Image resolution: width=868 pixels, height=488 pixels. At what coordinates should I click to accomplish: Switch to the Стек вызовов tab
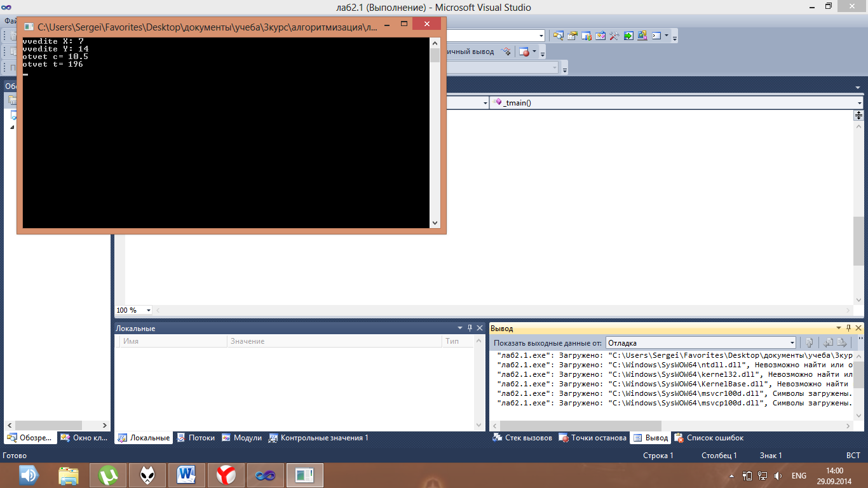pyautogui.click(x=522, y=438)
